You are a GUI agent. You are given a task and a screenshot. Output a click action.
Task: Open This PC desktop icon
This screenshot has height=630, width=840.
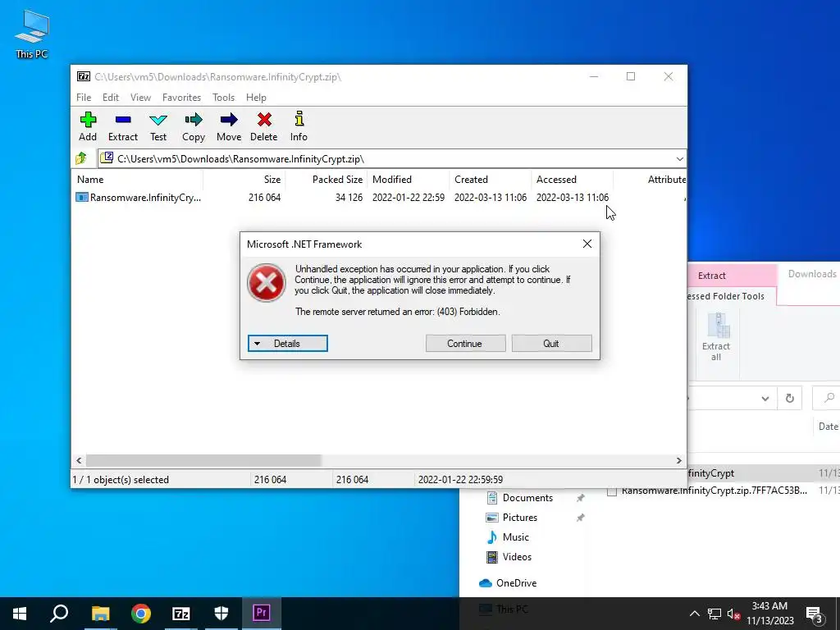click(x=32, y=34)
